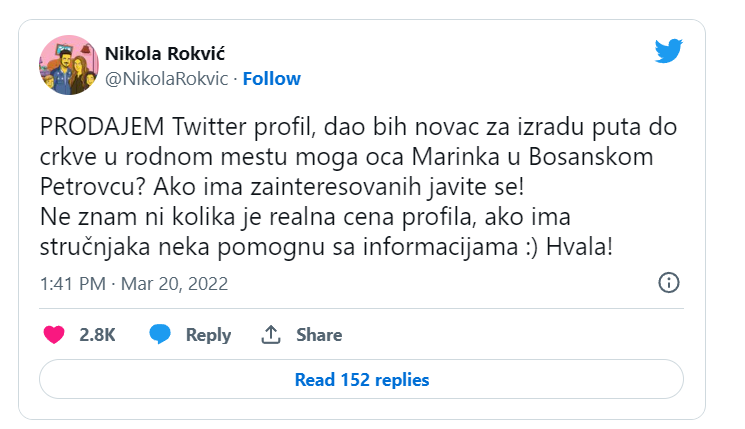Viewport: 745px width, 429px height.
Task: Click the blue reply speech bubble icon
Action: tap(160, 335)
